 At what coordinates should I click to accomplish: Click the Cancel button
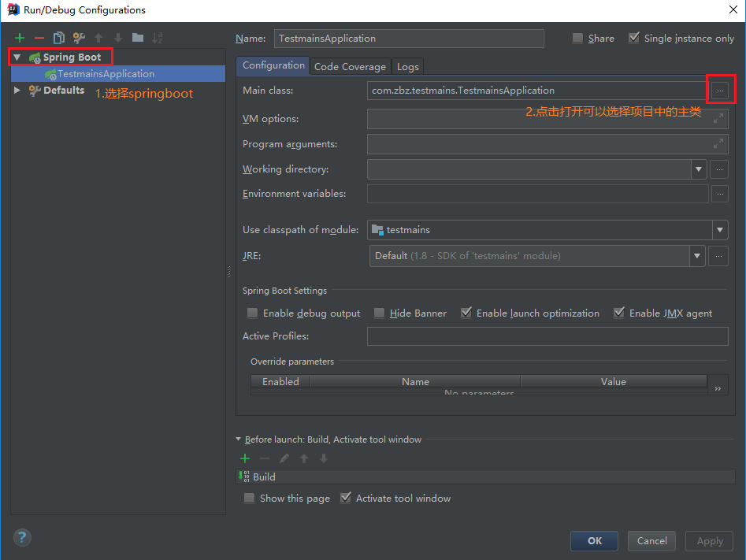[651, 540]
